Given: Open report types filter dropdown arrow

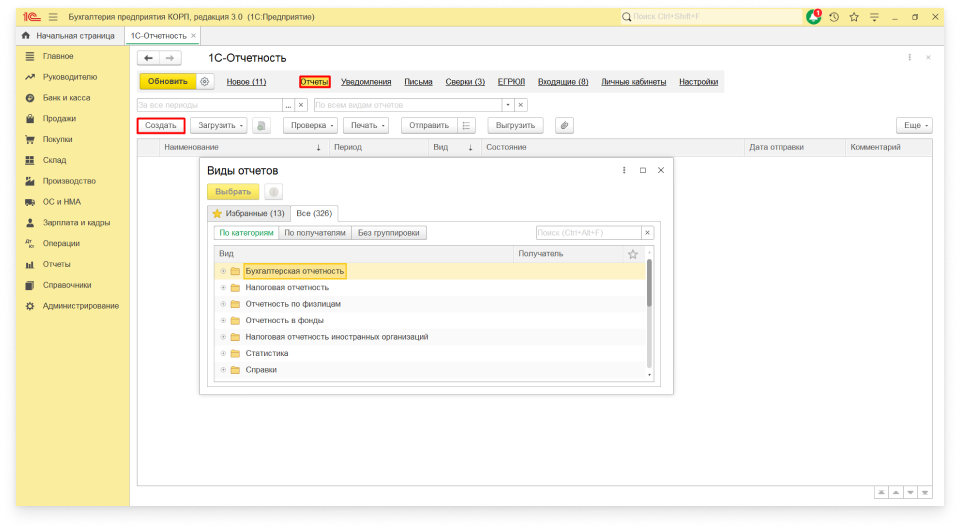Looking at the screenshot, I should pyautogui.click(x=508, y=105).
